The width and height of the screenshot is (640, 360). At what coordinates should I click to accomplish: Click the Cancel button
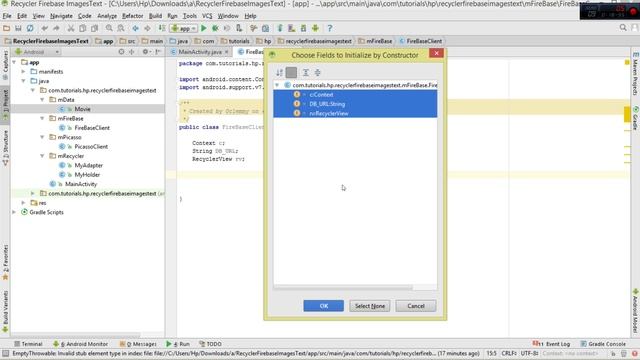point(416,306)
